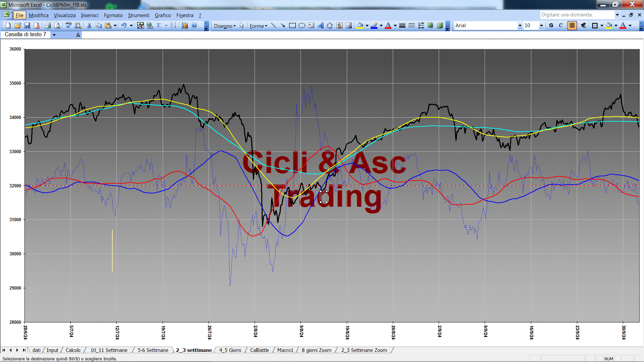The height and width of the screenshot is (362, 644).
Task: Switch to the 5-6 Settimane sheet tab
Action: click(153, 350)
